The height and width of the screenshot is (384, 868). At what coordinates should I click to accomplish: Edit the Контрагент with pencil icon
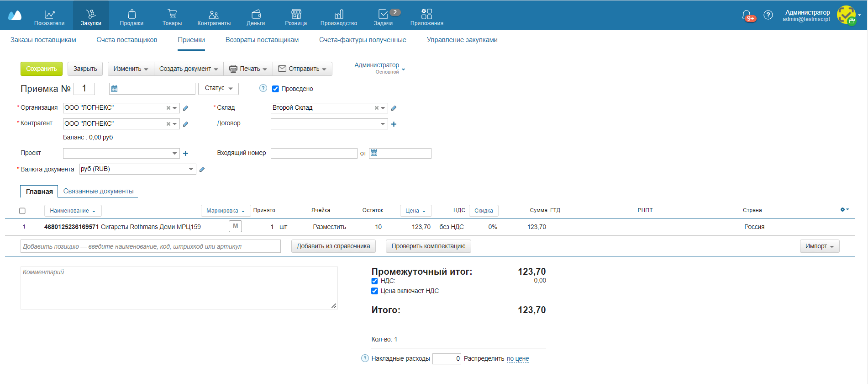point(185,124)
